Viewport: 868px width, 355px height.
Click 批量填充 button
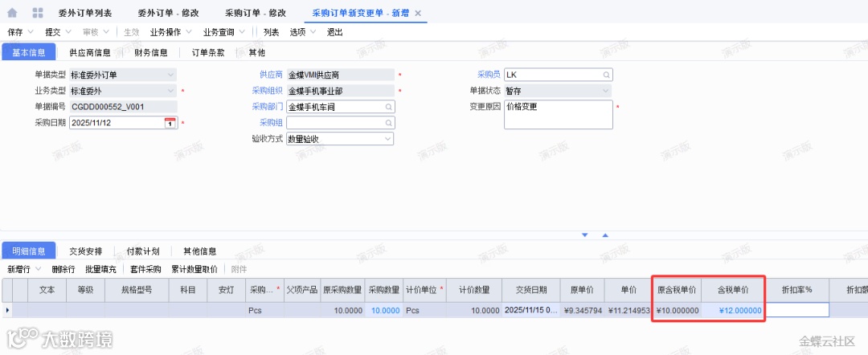coord(100,269)
